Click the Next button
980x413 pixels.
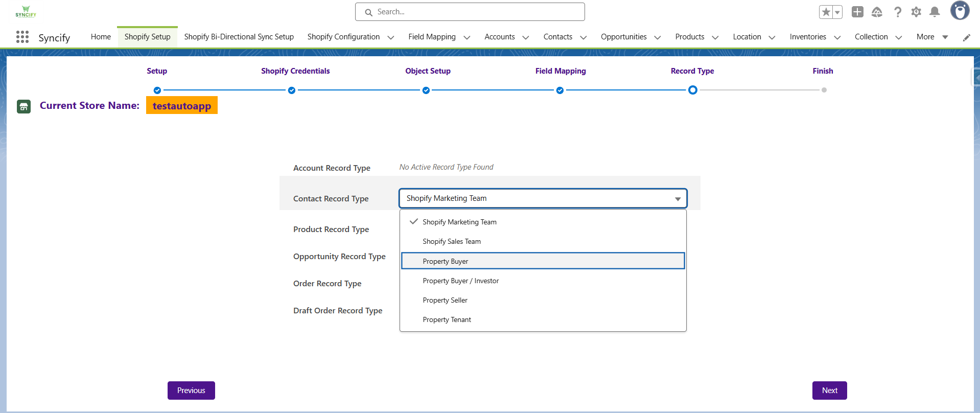tap(830, 391)
